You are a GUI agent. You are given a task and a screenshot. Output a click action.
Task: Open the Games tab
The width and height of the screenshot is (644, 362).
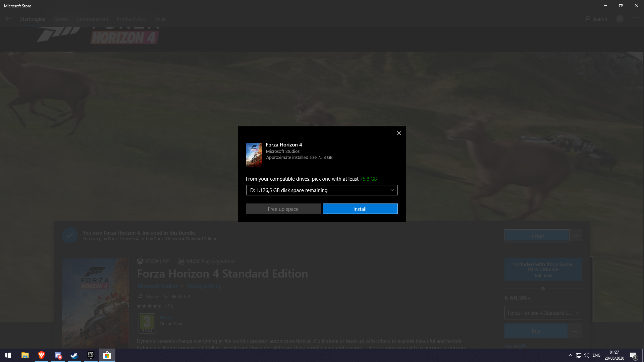click(x=61, y=19)
